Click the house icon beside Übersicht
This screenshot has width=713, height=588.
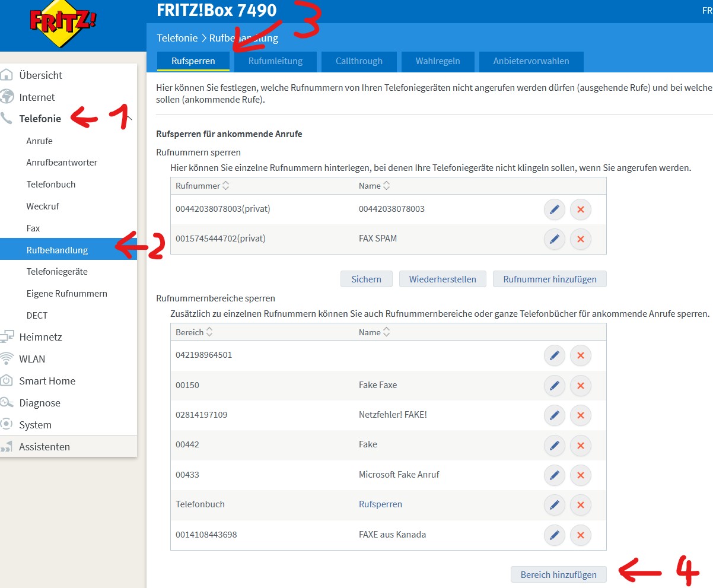tap(7, 75)
